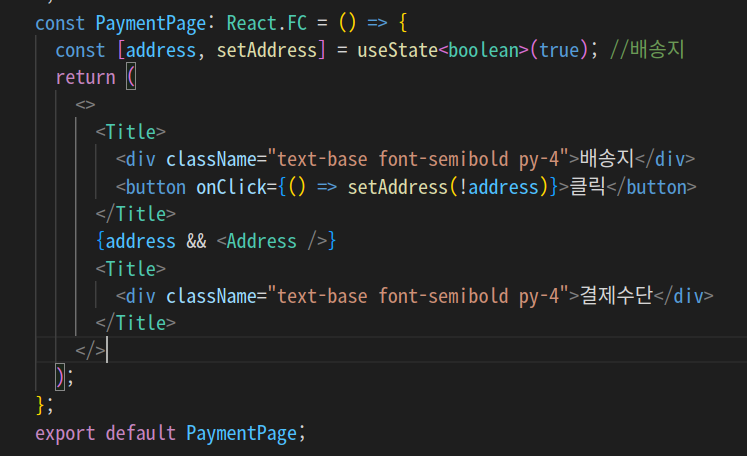
Task: Click the 'export' keyword
Action: pos(65,433)
